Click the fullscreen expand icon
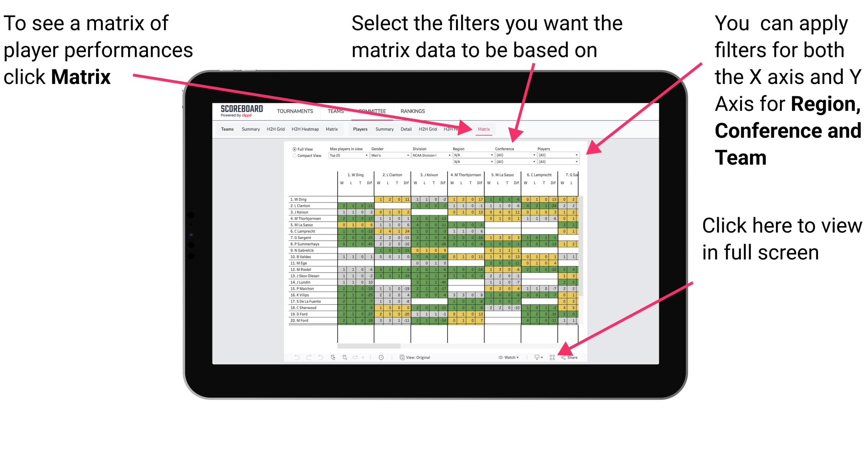The height and width of the screenshot is (467, 868). point(553,357)
